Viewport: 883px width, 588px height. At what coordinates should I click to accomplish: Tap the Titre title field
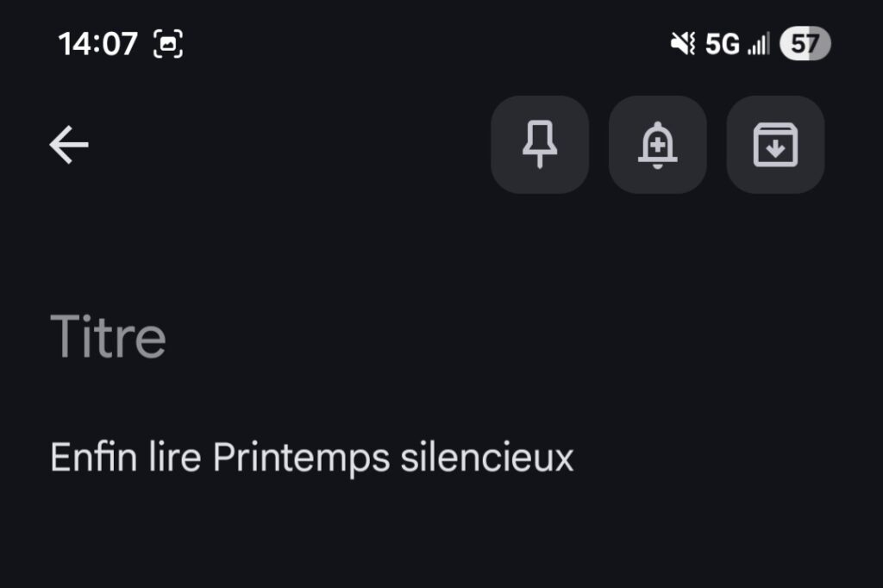pos(109,337)
